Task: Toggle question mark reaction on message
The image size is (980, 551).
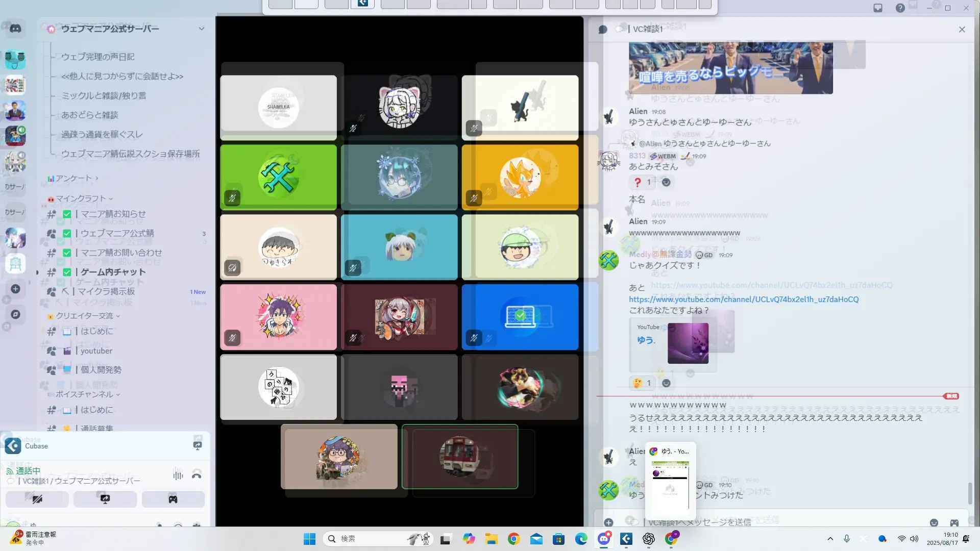Action: pos(642,182)
